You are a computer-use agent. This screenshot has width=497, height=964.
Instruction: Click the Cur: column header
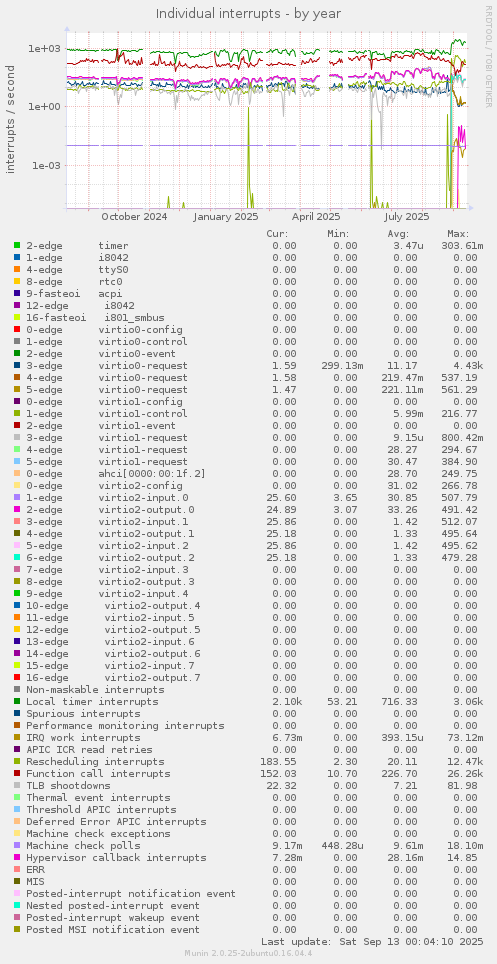(x=277, y=234)
